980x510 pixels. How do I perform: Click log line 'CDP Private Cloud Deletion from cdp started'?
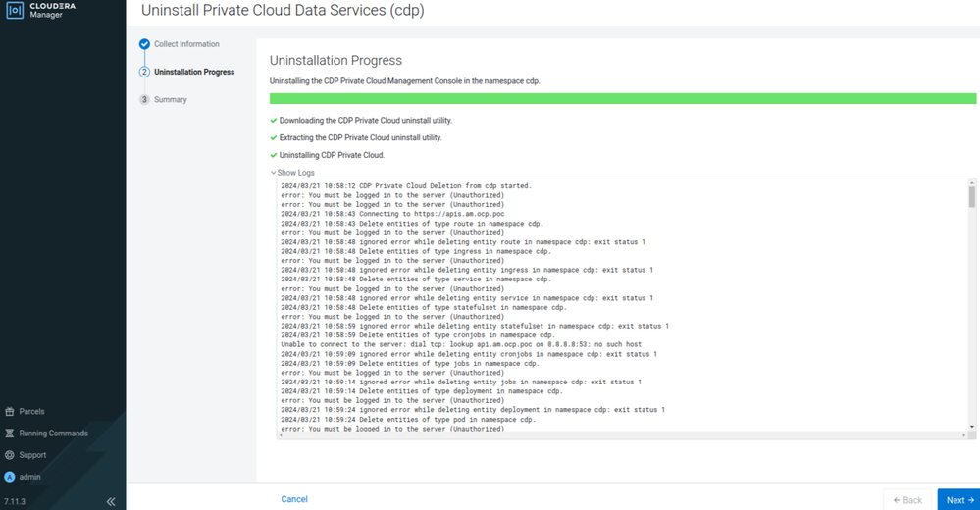(405, 185)
